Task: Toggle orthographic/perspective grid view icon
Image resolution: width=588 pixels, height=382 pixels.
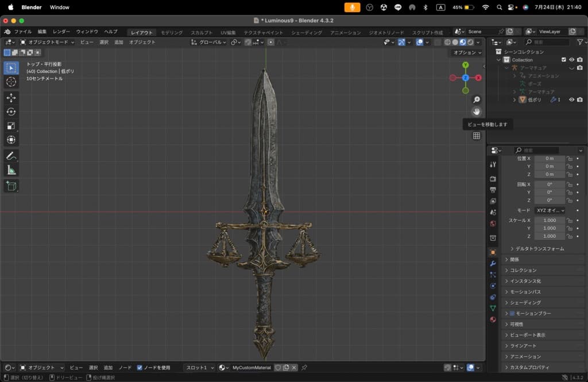Action: coord(476,136)
